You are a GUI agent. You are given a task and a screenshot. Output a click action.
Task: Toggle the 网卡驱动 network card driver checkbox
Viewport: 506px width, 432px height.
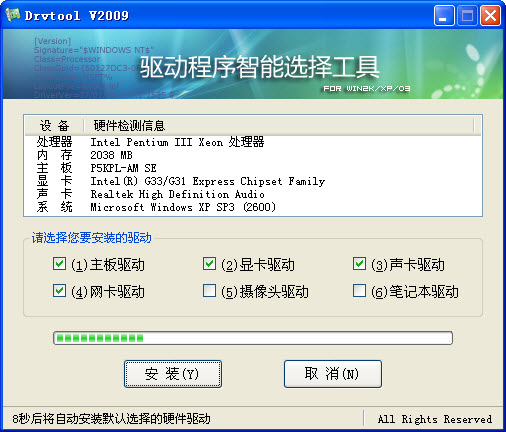pos(59,291)
